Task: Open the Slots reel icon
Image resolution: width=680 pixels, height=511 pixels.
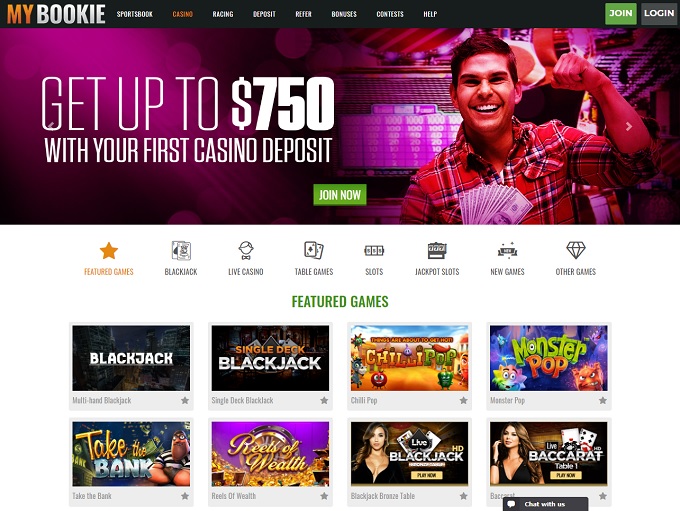Action: pos(374,250)
